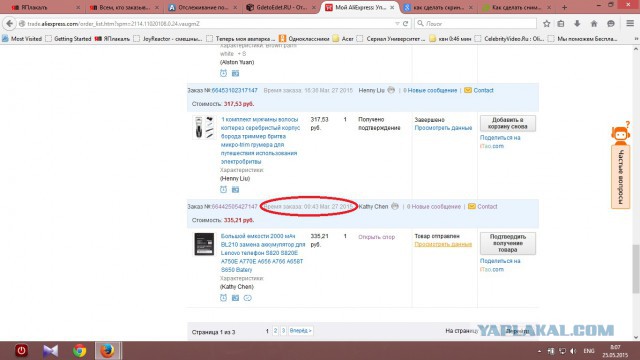Open order number 66453102317147 link

234,90
